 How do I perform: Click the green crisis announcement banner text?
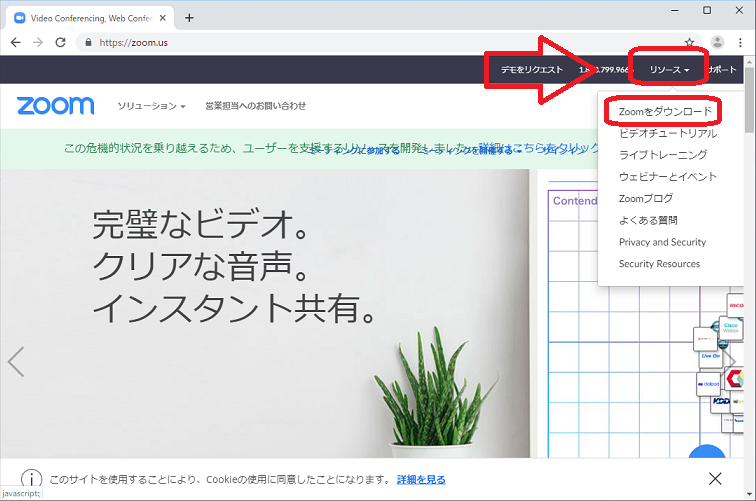pos(333,148)
